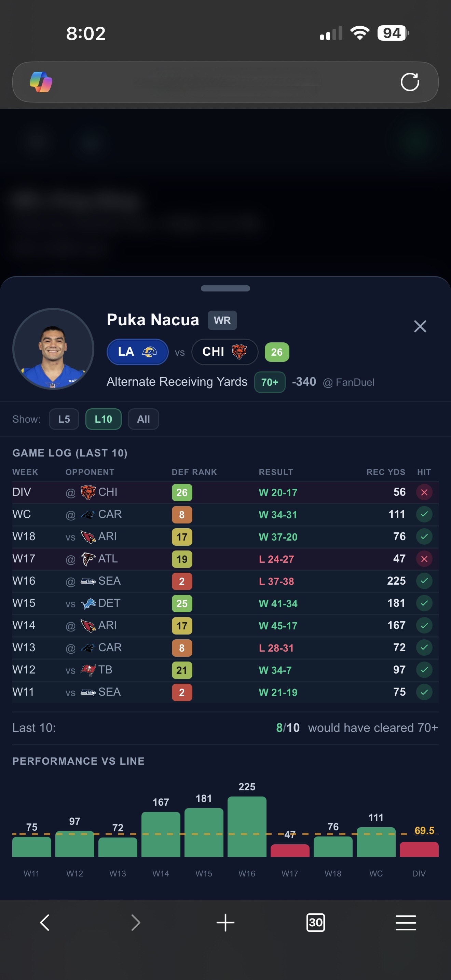Select the 70+ alternate line chip

pos(270,382)
